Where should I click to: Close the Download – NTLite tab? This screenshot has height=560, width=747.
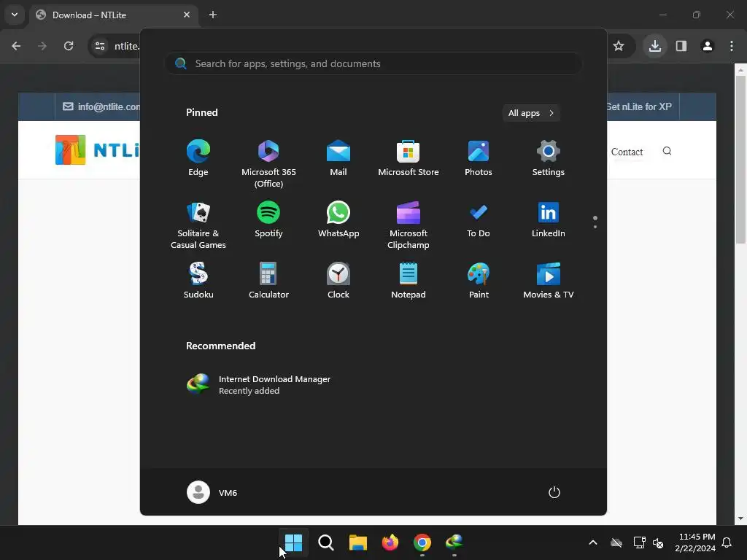pos(187,15)
